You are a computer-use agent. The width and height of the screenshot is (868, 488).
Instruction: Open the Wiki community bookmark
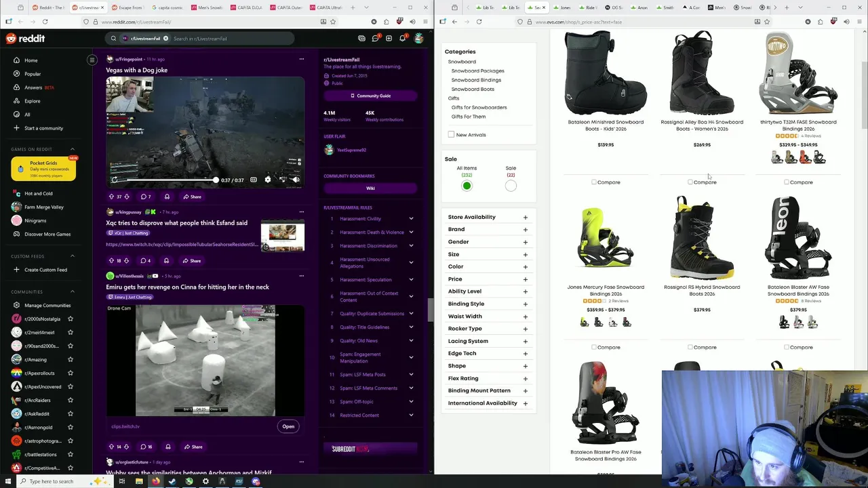[370, 188]
